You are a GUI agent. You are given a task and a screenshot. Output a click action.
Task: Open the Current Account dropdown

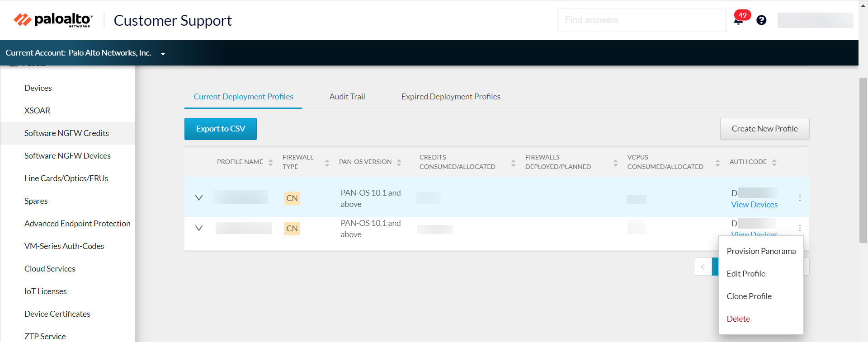click(x=163, y=53)
